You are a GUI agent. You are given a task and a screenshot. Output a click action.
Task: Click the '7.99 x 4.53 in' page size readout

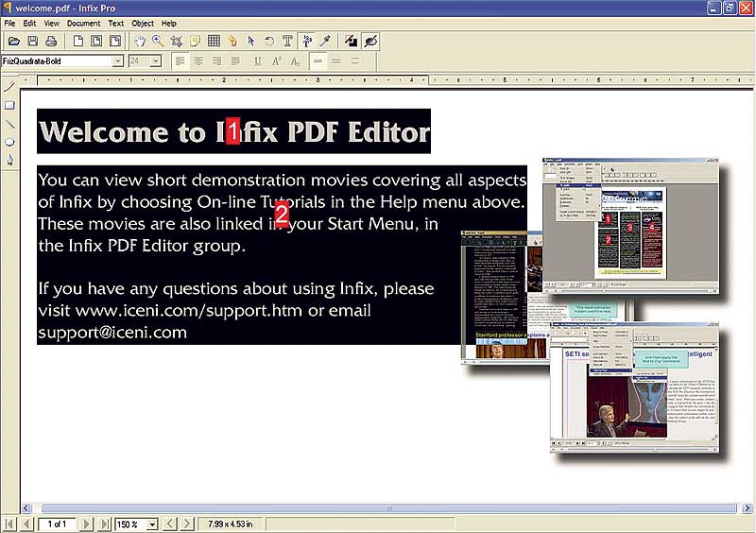(230, 524)
